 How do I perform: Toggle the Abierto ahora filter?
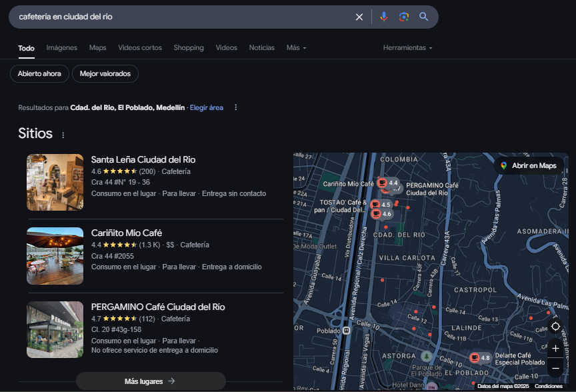click(39, 74)
